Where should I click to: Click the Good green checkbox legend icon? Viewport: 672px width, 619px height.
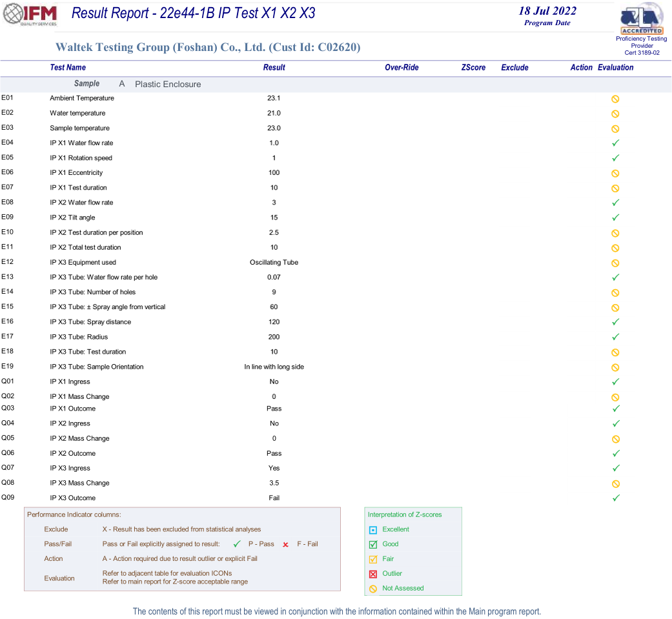(373, 545)
